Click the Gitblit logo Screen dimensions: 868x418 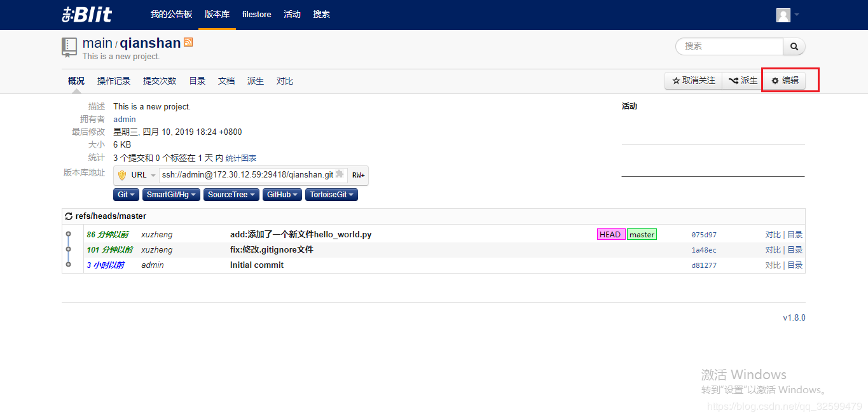coord(86,14)
